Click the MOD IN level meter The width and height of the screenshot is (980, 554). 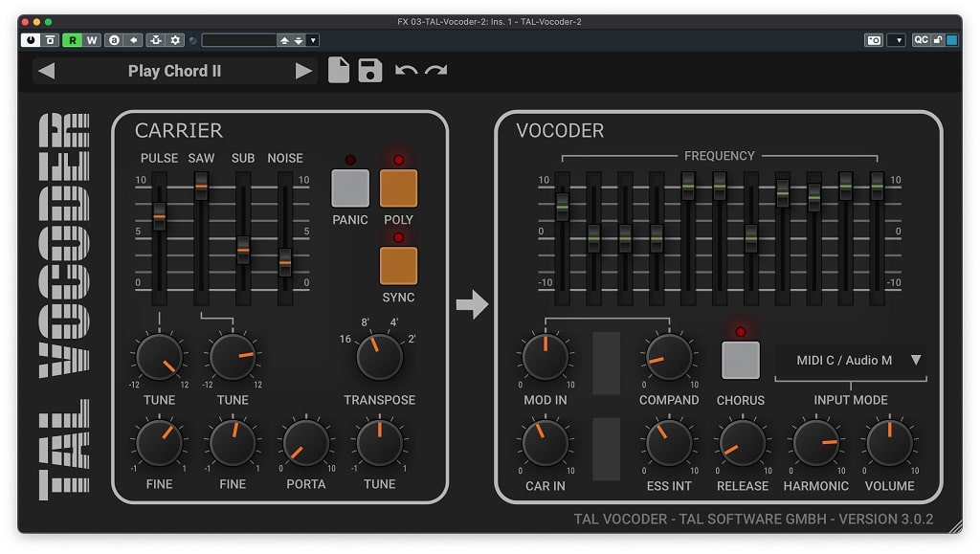606,364
